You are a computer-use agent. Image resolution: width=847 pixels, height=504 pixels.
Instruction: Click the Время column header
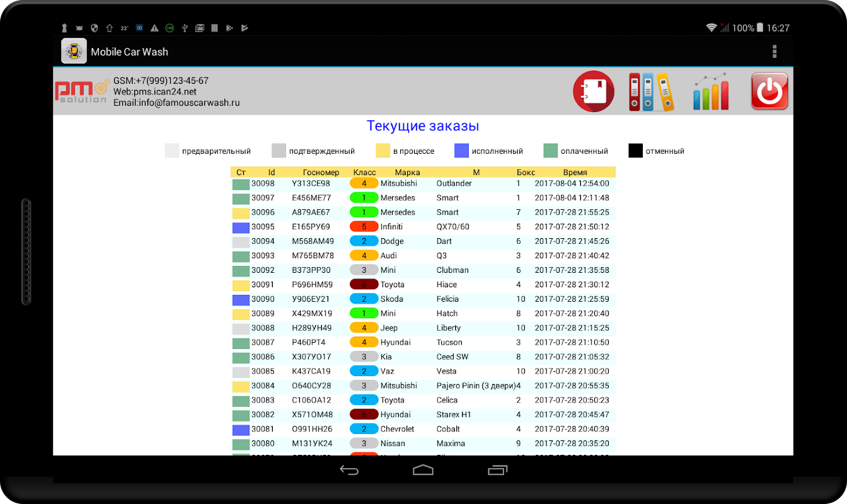coord(575,173)
